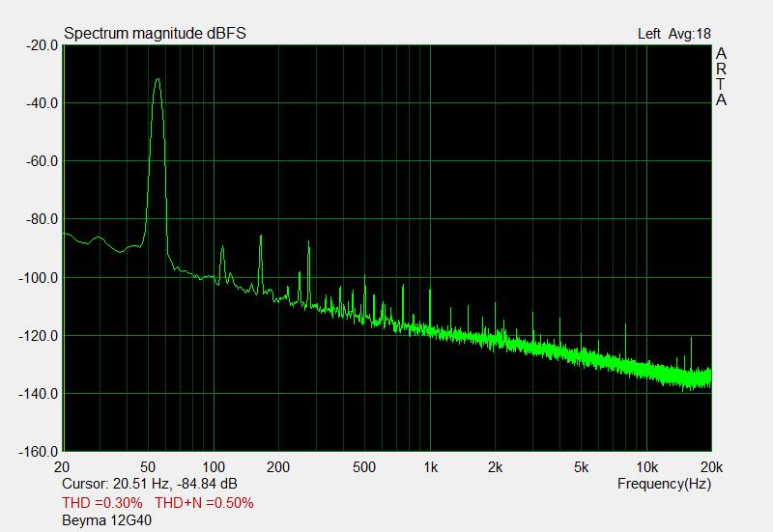Image resolution: width=773 pixels, height=532 pixels.
Task: Click the Cursor frequency and level readout
Action: [150, 483]
